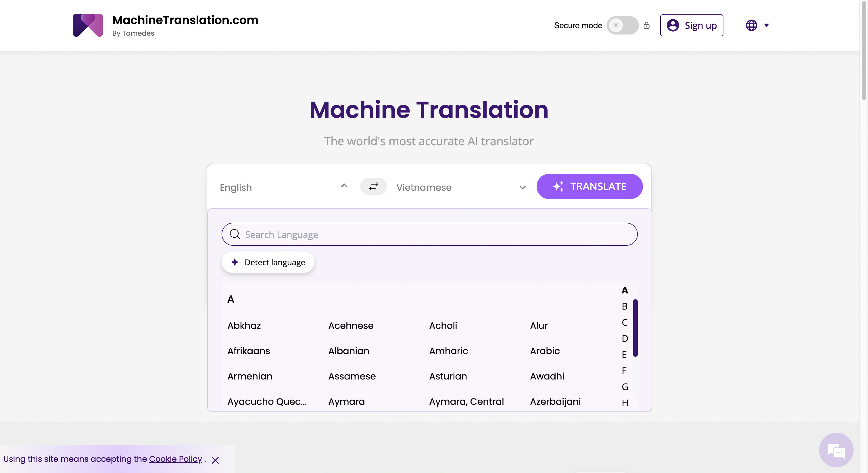Click into the Search Language field
Viewport: 868px width, 473px height.
point(429,234)
